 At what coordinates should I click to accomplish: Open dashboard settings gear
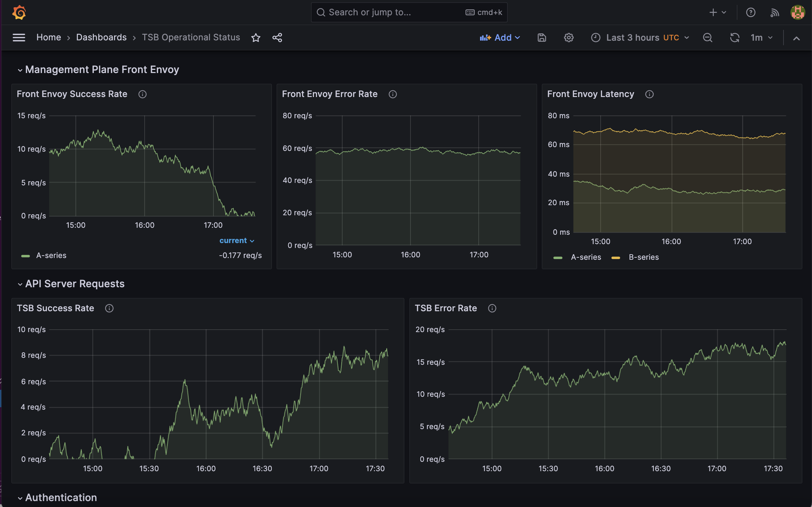[569, 38]
